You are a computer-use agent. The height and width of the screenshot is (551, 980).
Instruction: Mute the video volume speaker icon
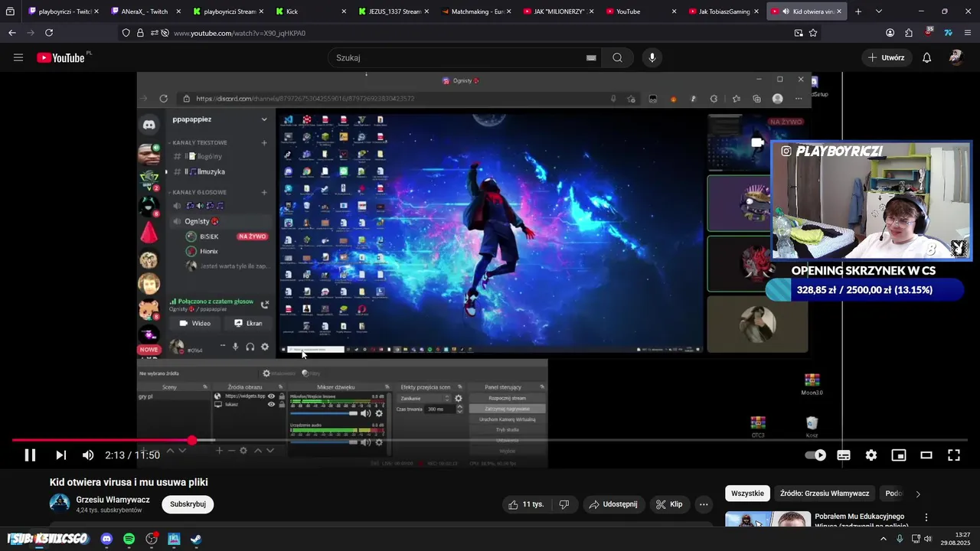(88, 455)
